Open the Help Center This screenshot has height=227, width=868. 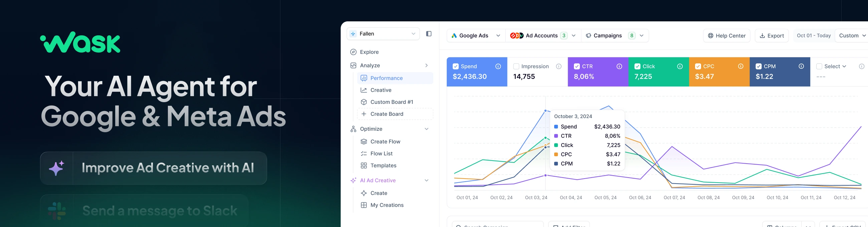726,36
